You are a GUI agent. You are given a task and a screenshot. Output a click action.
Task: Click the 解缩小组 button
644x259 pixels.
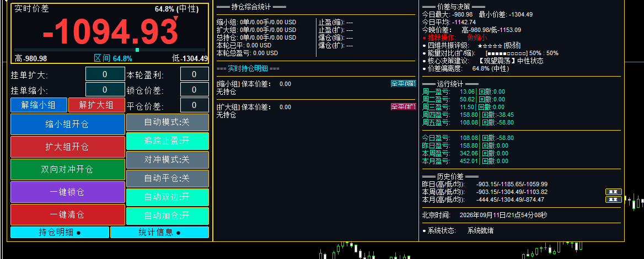coord(39,105)
